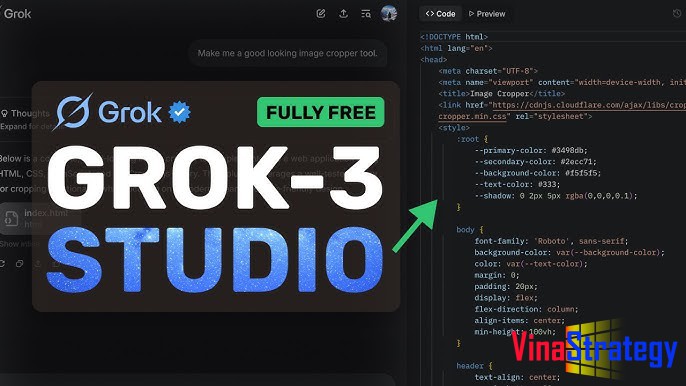686x386 pixels.
Task: Click the meta name="viewport" code line
Action: [562, 82]
